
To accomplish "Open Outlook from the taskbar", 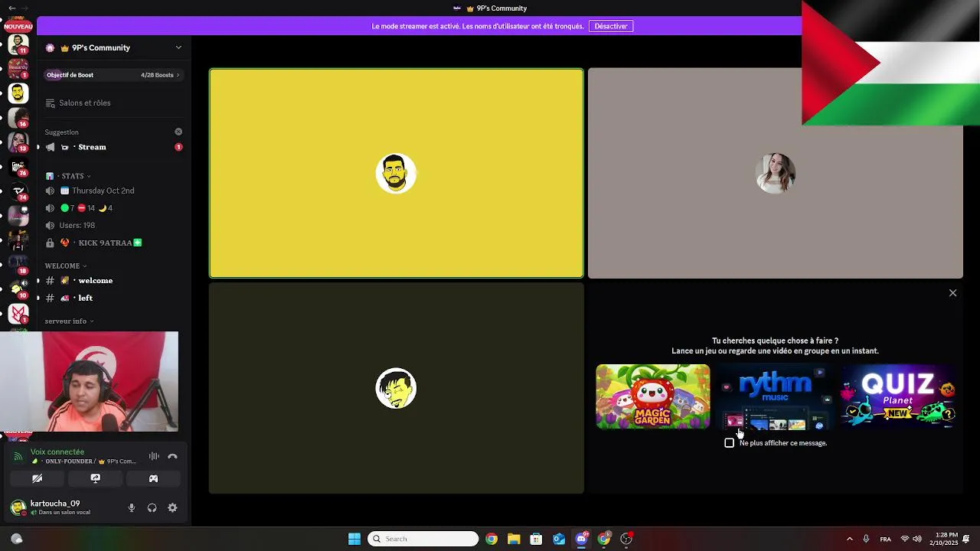I will click(x=559, y=539).
